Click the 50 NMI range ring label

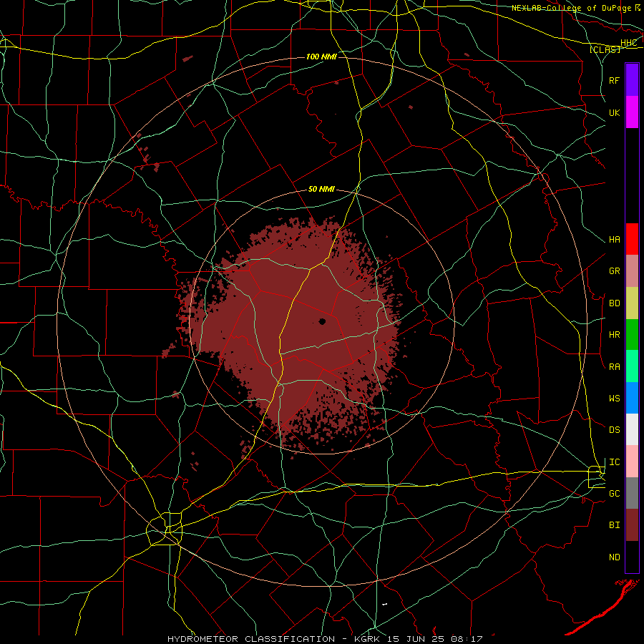click(x=321, y=189)
